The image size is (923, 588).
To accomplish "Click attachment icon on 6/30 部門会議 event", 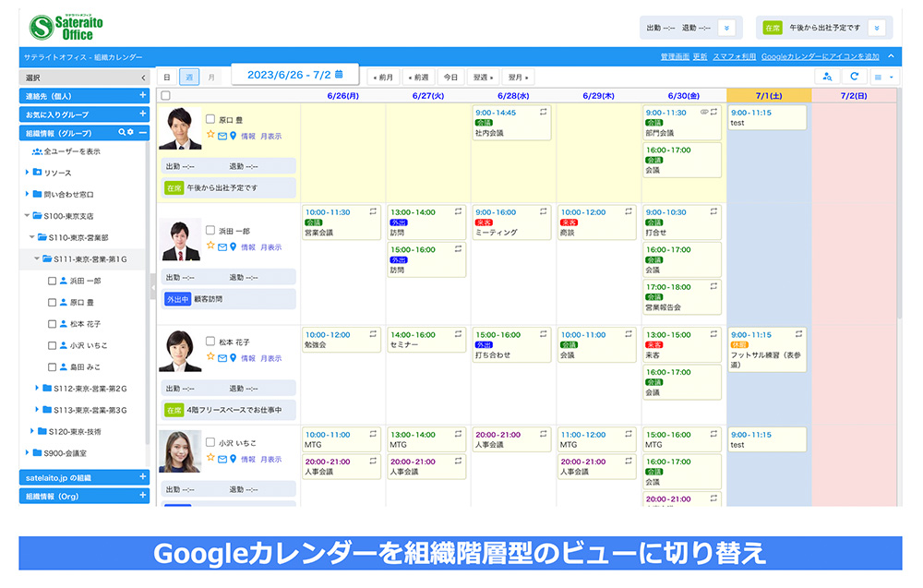I will (x=704, y=112).
